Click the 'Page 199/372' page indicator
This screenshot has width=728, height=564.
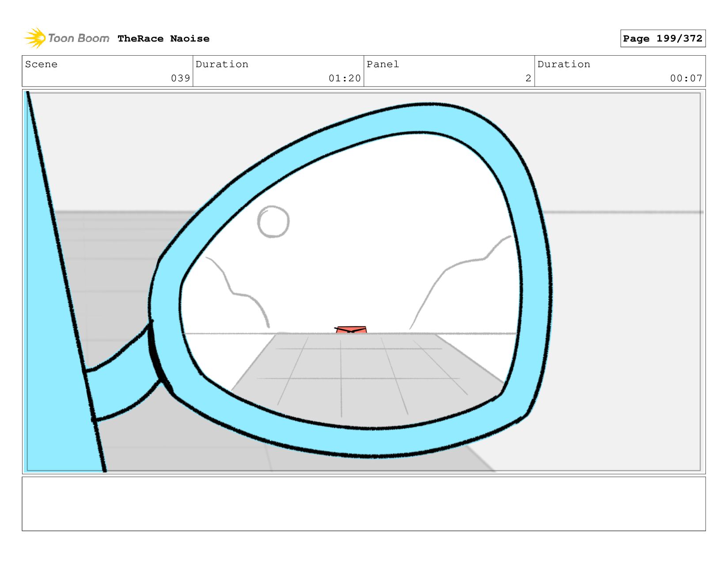[x=663, y=38]
